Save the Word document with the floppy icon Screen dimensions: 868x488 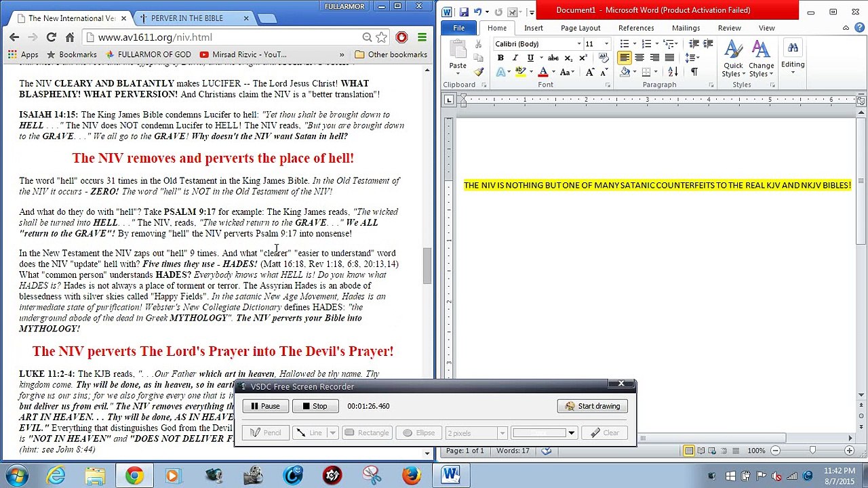click(x=465, y=12)
